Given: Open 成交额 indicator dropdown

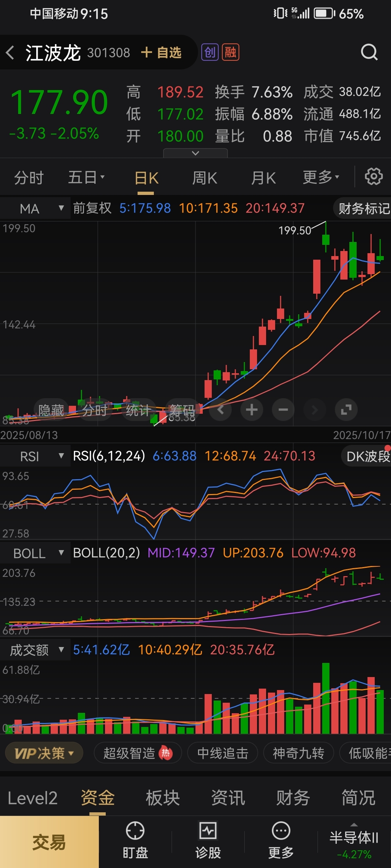Looking at the screenshot, I should click(x=35, y=650).
